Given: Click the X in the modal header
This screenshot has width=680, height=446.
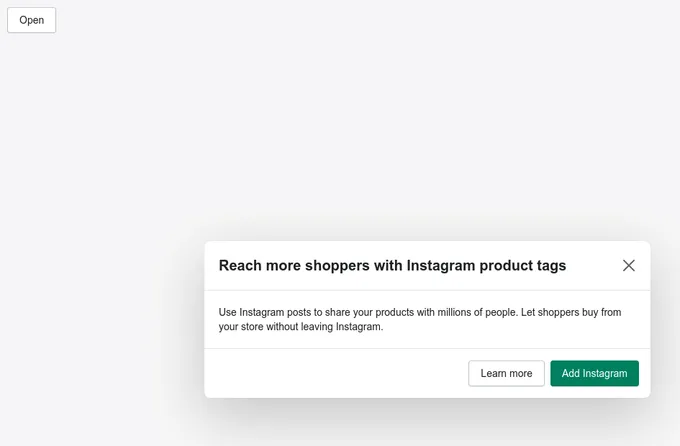Looking at the screenshot, I should (x=628, y=266).
